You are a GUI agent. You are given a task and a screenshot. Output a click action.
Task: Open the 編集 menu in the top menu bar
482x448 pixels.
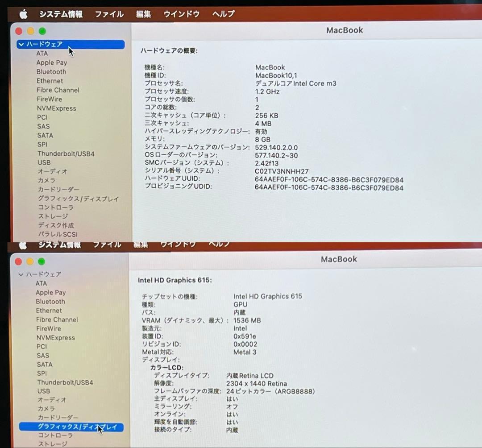coord(143,14)
